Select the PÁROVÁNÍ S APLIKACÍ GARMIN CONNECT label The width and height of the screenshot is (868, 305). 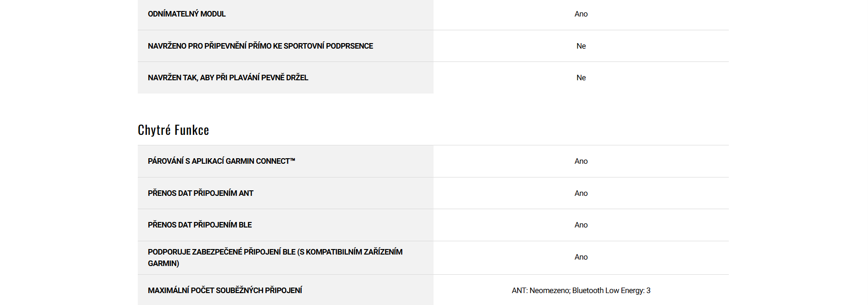coord(219,161)
